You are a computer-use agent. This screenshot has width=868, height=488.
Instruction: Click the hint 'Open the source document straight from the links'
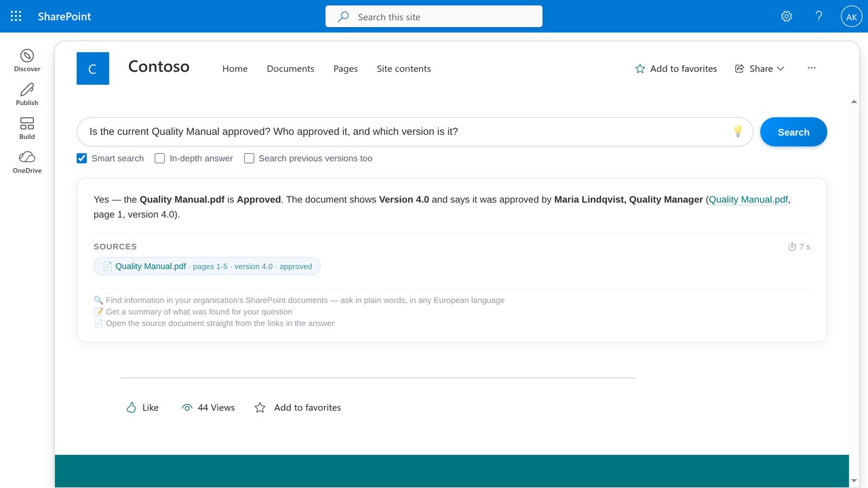[x=214, y=323]
